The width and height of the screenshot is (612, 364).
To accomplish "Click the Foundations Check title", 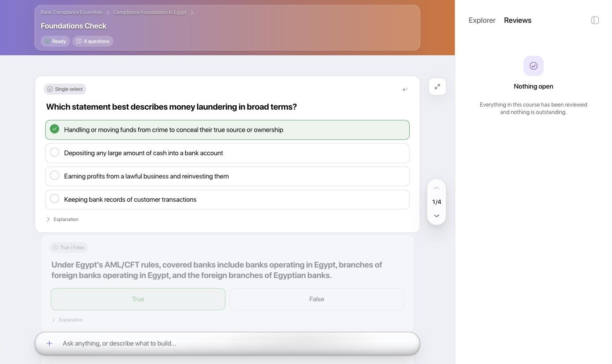I will tap(74, 26).
